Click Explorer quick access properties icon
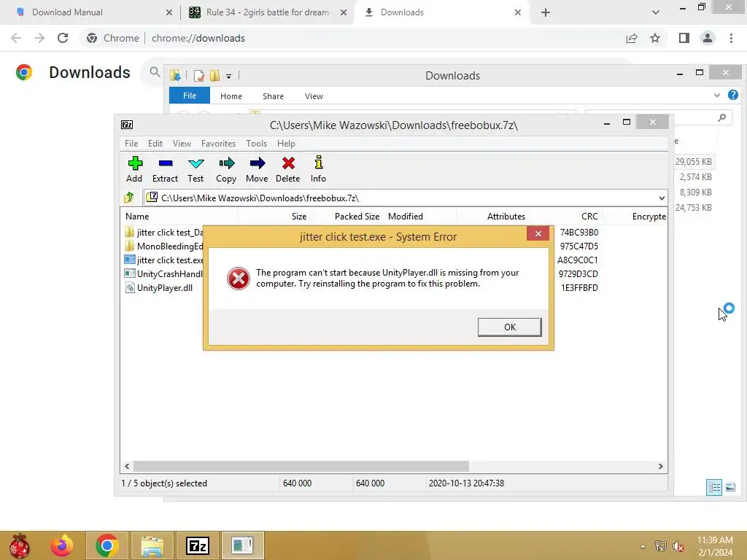 (x=198, y=75)
